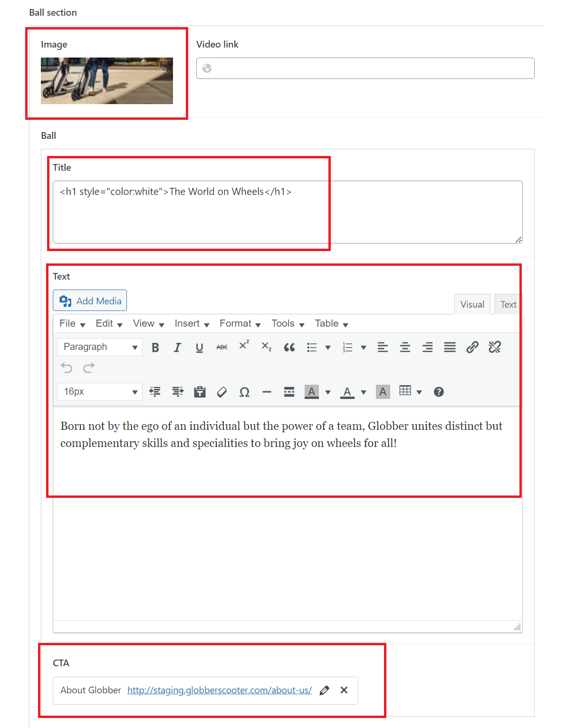Remove link with the unlink icon
The height and width of the screenshot is (728, 576).
pos(494,348)
